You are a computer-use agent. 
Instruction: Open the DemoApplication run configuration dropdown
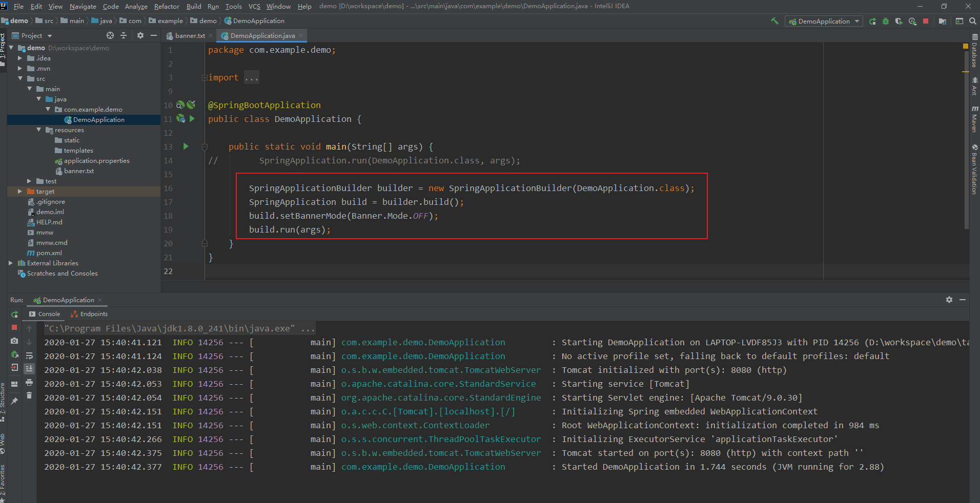click(x=824, y=21)
